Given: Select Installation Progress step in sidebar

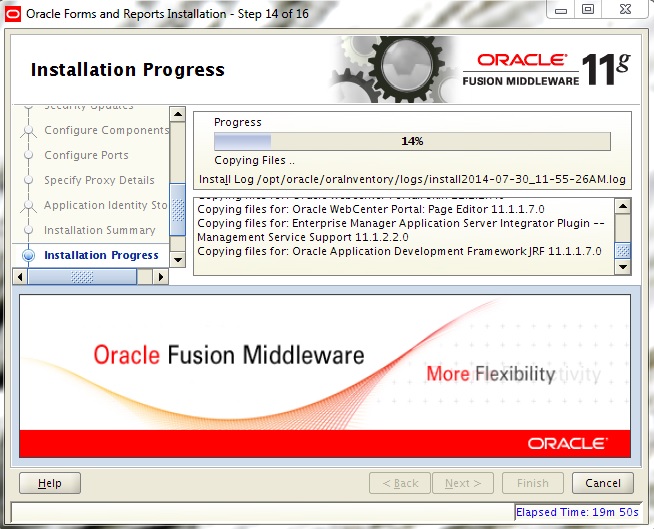Looking at the screenshot, I should [101, 255].
